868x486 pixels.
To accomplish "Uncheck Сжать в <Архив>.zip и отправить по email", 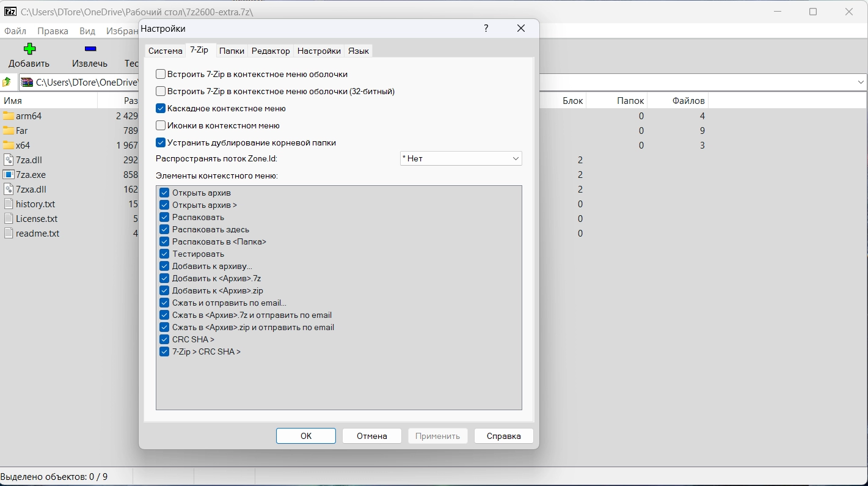I will (x=164, y=327).
